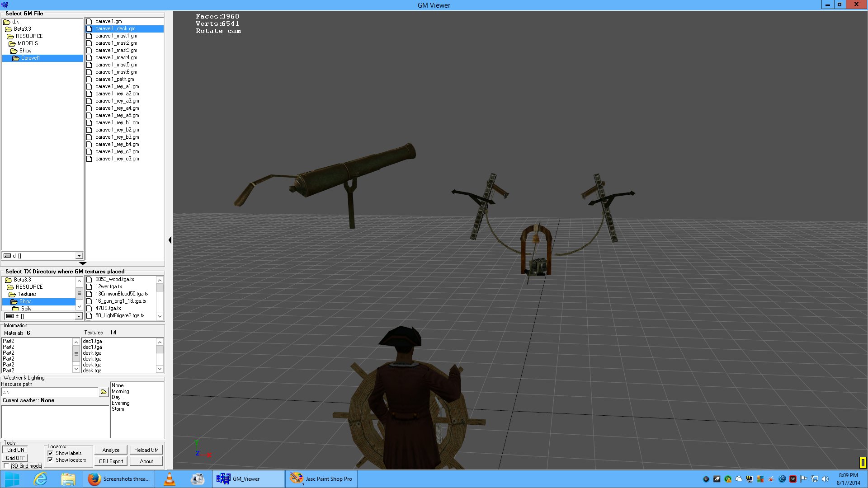This screenshot has height=488, width=868.
Task: Select 16_gun_brig1_18.tga.tx texture file
Action: (121, 301)
